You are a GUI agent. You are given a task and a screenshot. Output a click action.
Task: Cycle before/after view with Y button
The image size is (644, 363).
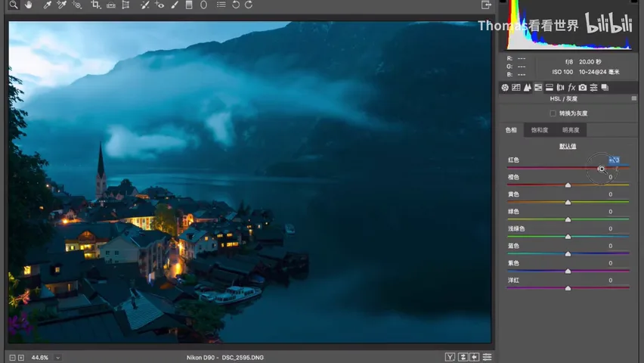(450, 357)
